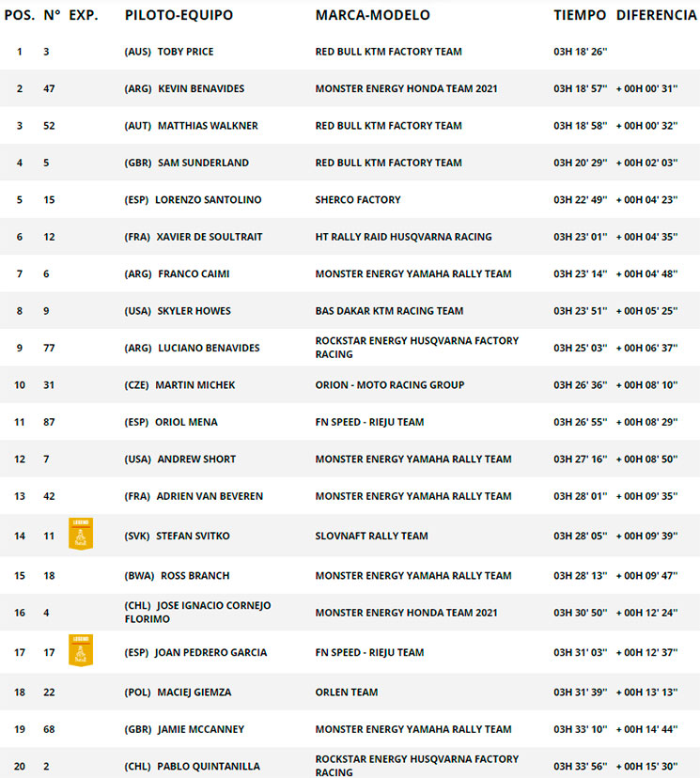Click time 03H 23' 51"

pos(581,311)
